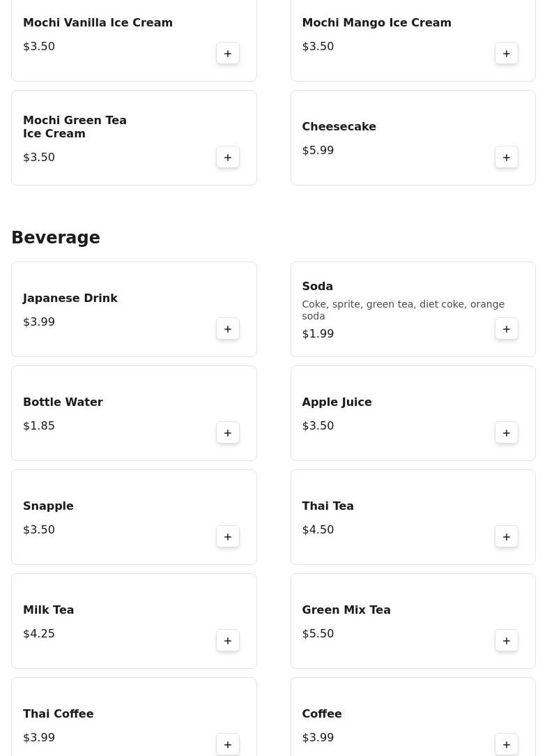Click the plus button for Thai Tea
The height and width of the screenshot is (756, 547).
tap(506, 536)
